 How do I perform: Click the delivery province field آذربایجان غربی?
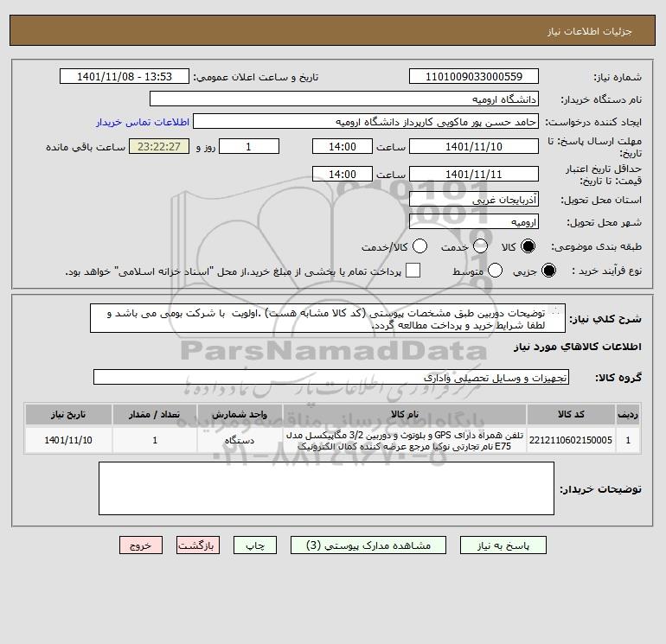pyautogui.click(x=474, y=200)
